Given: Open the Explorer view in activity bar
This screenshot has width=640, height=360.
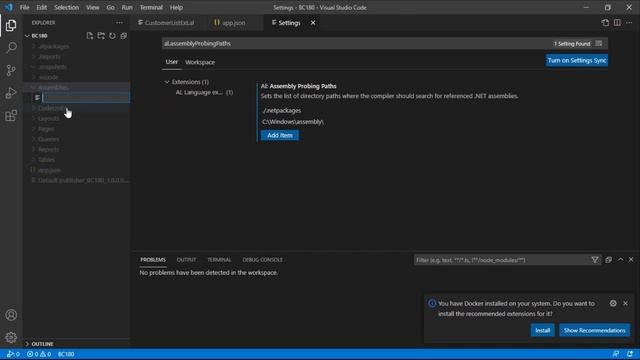Looking at the screenshot, I should [x=11, y=25].
